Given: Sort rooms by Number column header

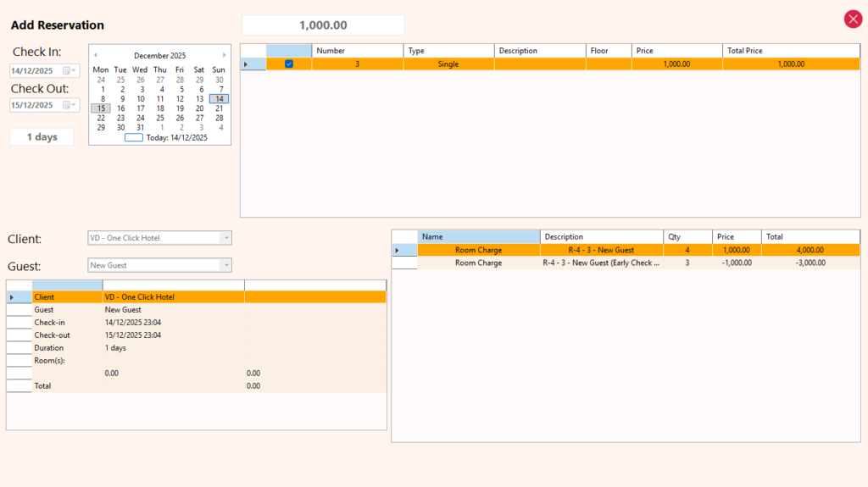Looking at the screenshot, I should pyautogui.click(x=357, y=51).
